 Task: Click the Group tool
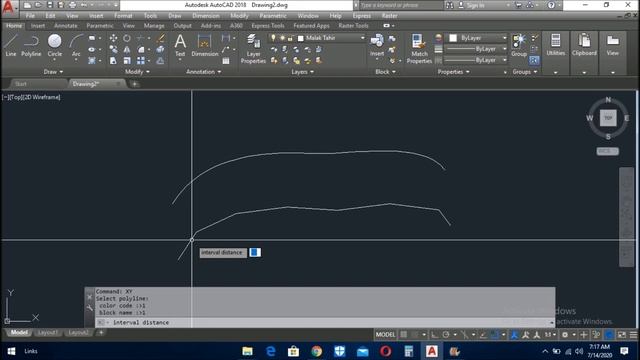pyautogui.click(x=519, y=45)
